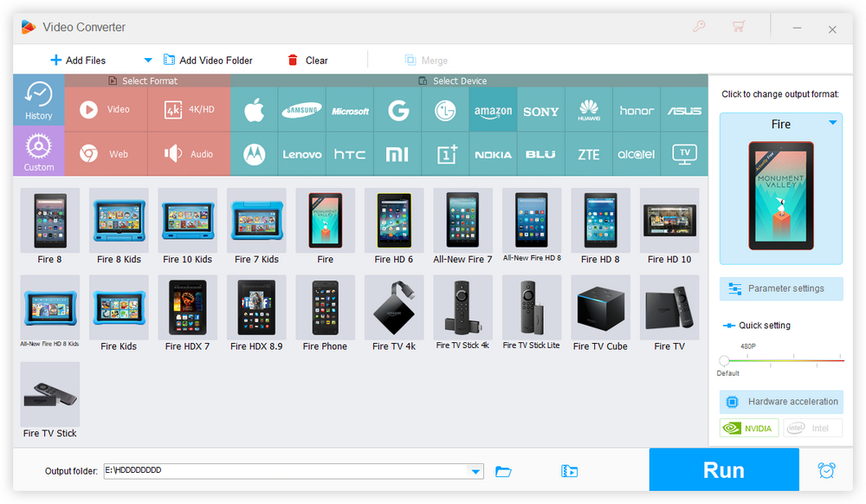Select the Honor device brand
Viewport: 866px width, 504px height.
click(637, 110)
